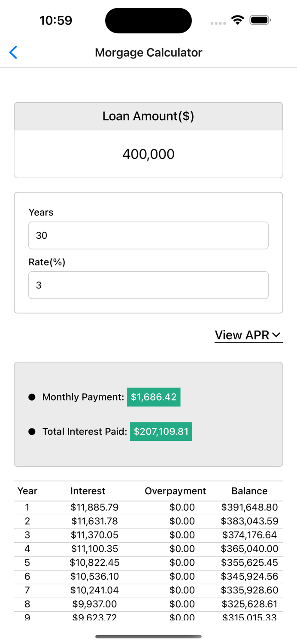Tap the clock showing 10:59
This screenshot has width=297, height=644.
pos(56,20)
